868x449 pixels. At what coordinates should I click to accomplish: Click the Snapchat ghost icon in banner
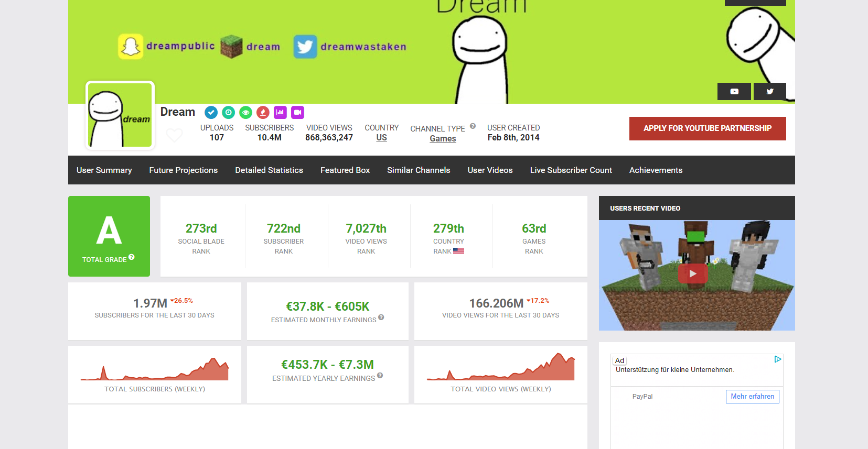pyautogui.click(x=131, y=47)
